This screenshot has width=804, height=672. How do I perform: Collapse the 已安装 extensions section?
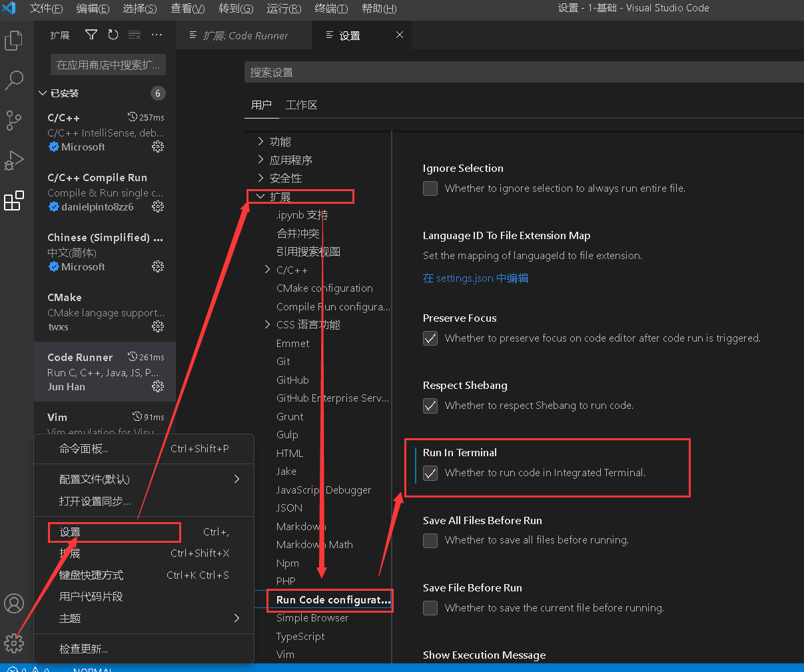(x=43, y=93)
